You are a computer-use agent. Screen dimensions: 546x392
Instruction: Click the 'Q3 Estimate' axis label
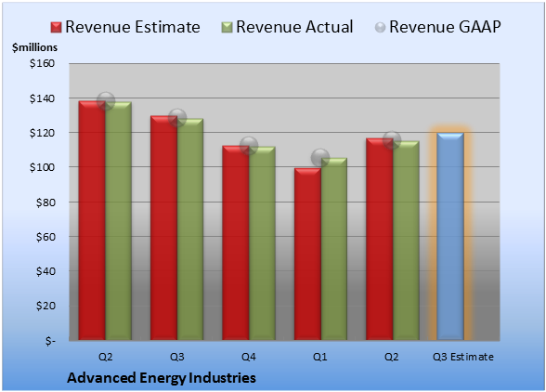(x=463, y=357)
